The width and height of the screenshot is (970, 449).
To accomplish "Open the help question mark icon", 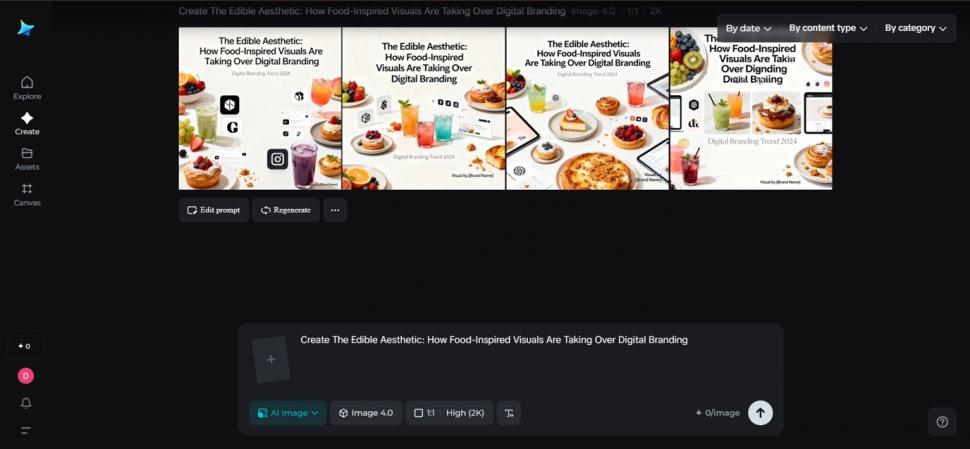I will [x=942, y=422].
